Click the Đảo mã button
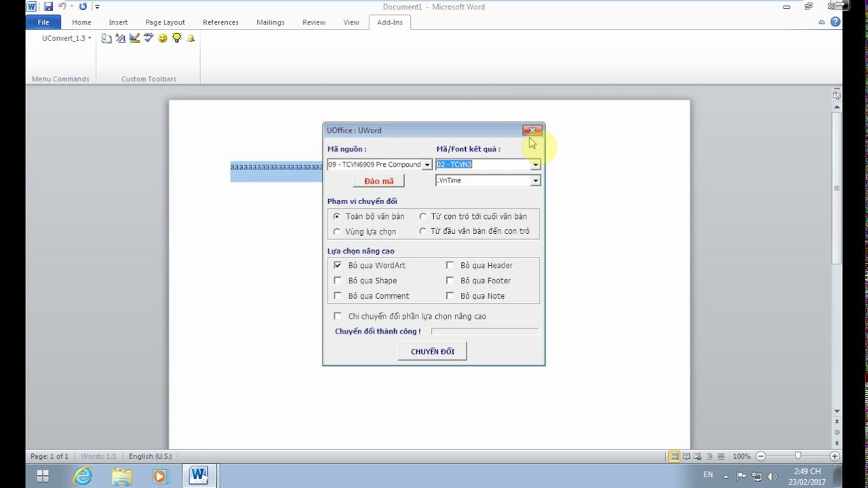The image size is (868, 488). click(x=378, y=181)
